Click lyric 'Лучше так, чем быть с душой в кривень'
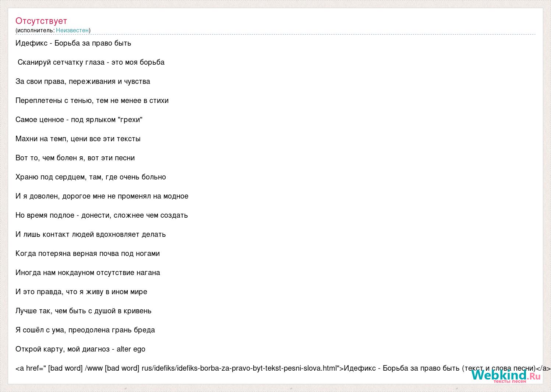The image size is (551, 392). [x=84, y=311]
